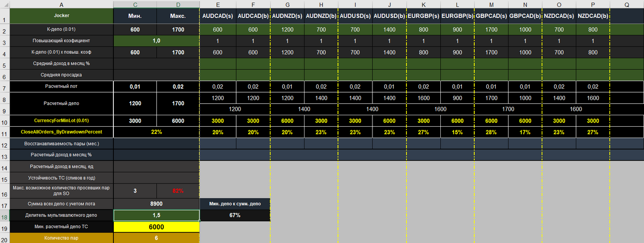Screen dimensions: 644x243
Task: Select the AUDNZD(b) header cell
Action: coord(321,16)
